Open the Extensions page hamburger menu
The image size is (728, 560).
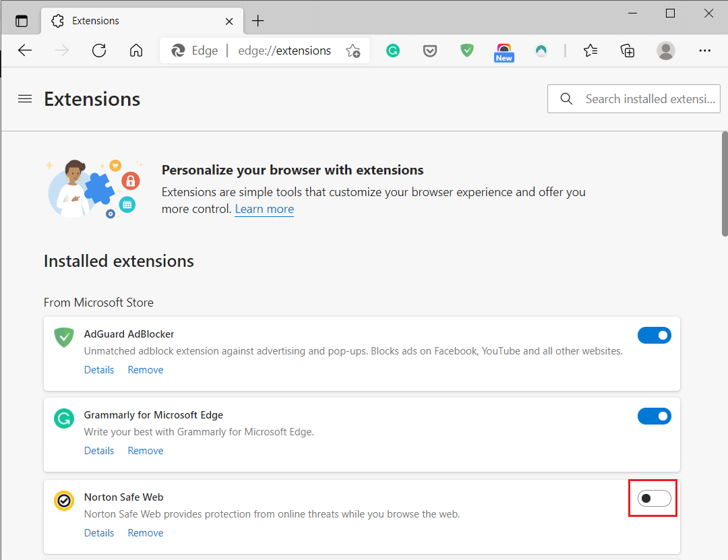[x=25, y=98]
